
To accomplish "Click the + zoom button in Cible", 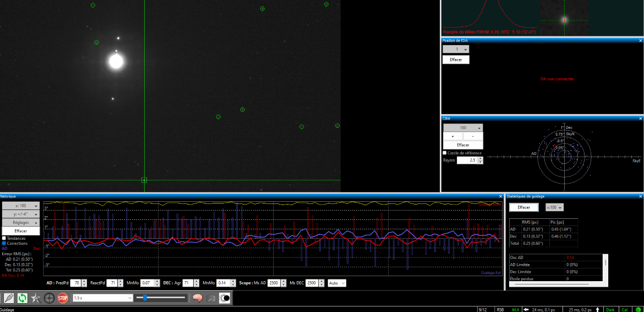I will [453, 137].
